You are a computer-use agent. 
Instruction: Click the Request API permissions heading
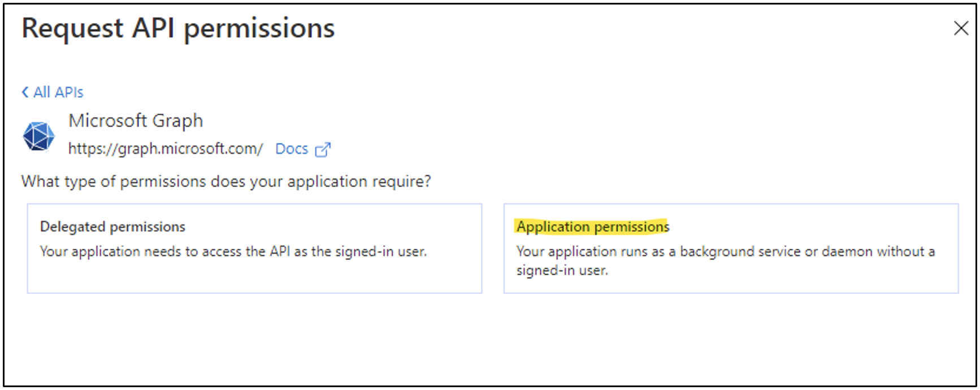[178, 28]
